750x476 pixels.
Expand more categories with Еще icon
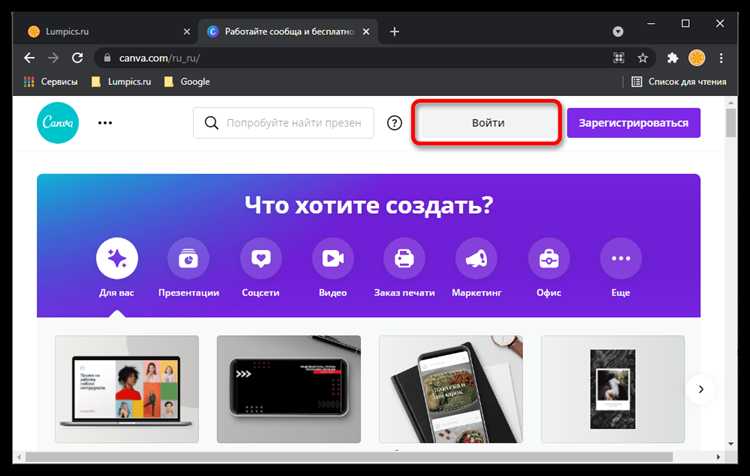pyautogui.click(x=620, y=259)
